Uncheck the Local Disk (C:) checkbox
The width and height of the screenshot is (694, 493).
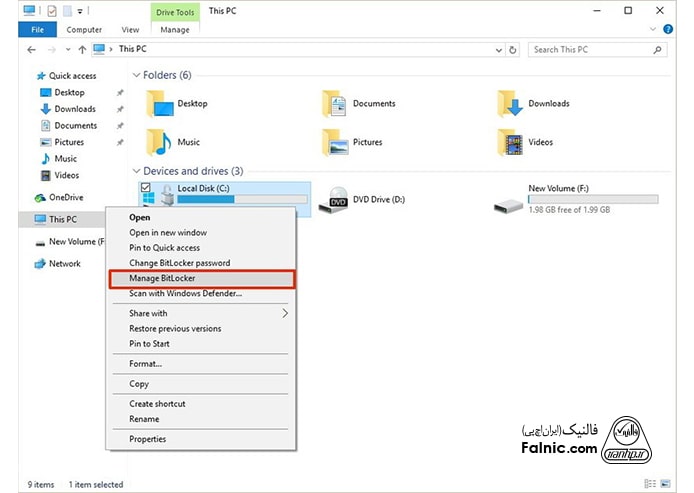point(146,187)
